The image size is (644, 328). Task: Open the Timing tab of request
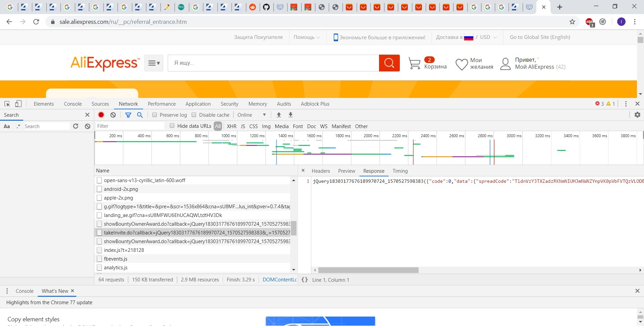400,171
